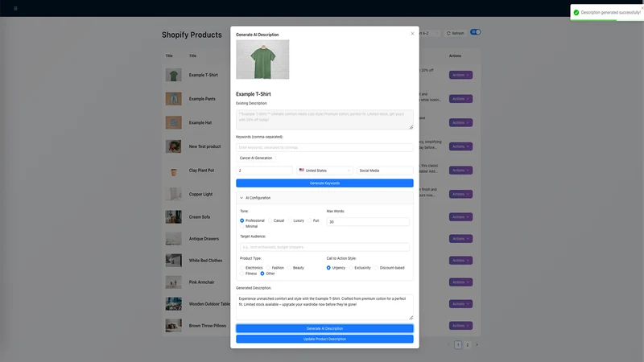
Task: Open Actions dropdown for White Bed Clothes
Action: pyautogui.click(x=460, y=260)
